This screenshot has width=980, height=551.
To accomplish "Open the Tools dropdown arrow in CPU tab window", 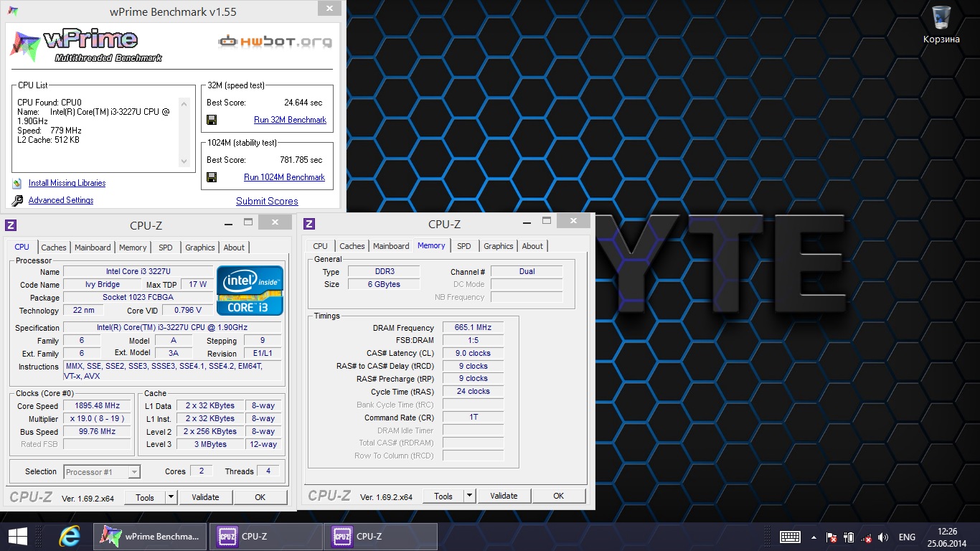I will [x=171, y=497].
